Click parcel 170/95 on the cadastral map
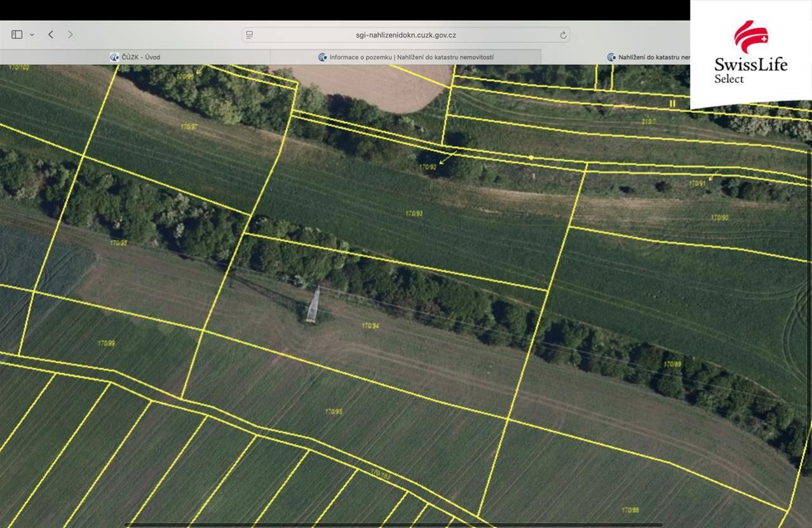 (334, 412)
